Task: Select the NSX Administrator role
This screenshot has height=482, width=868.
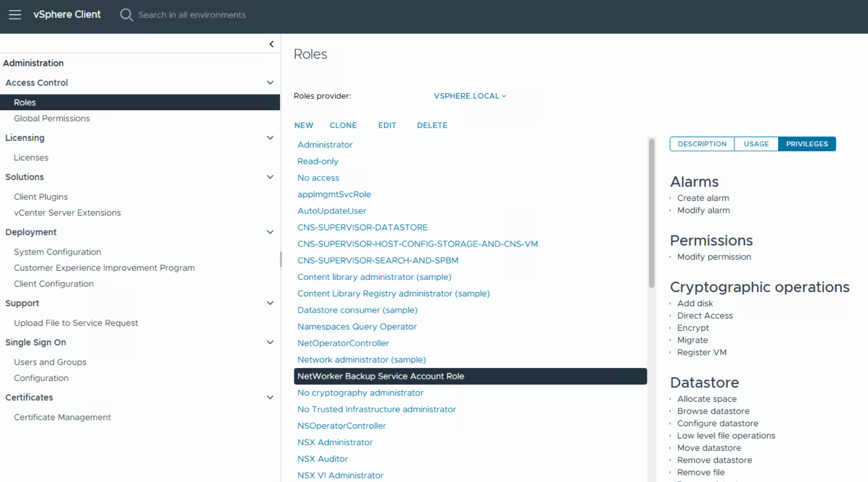Action: point(335,442)
